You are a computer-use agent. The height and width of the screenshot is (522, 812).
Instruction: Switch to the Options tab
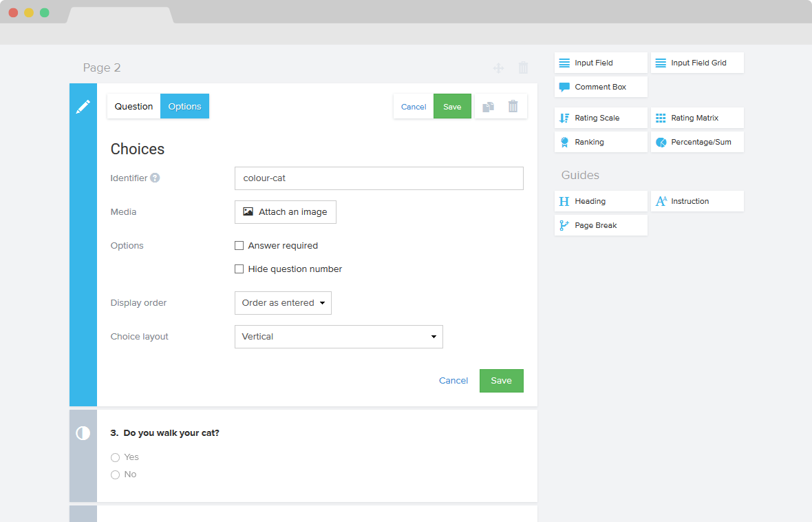[185, 106]
